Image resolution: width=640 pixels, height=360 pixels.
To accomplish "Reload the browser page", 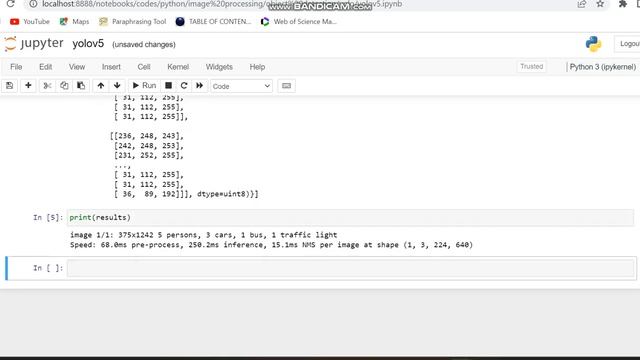I will click(x=11, y=4).
